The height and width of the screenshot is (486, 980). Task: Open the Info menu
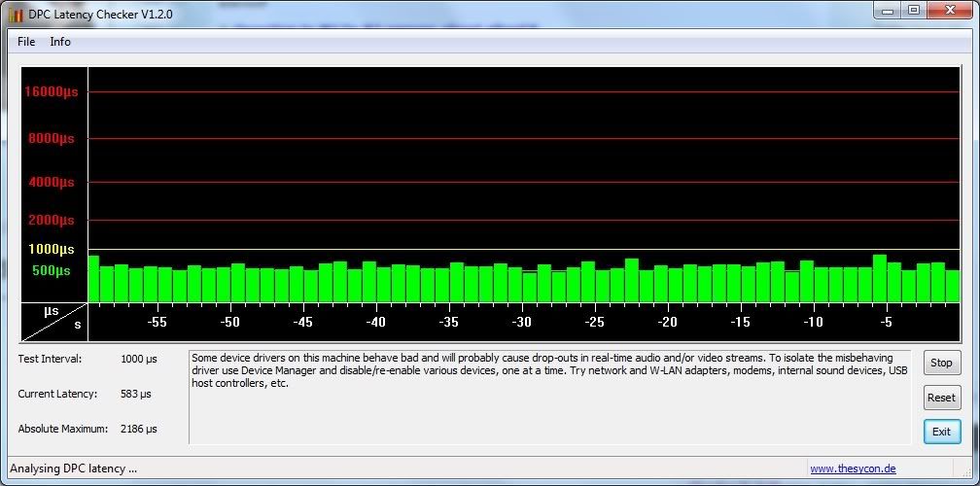[x=60, y=42]
